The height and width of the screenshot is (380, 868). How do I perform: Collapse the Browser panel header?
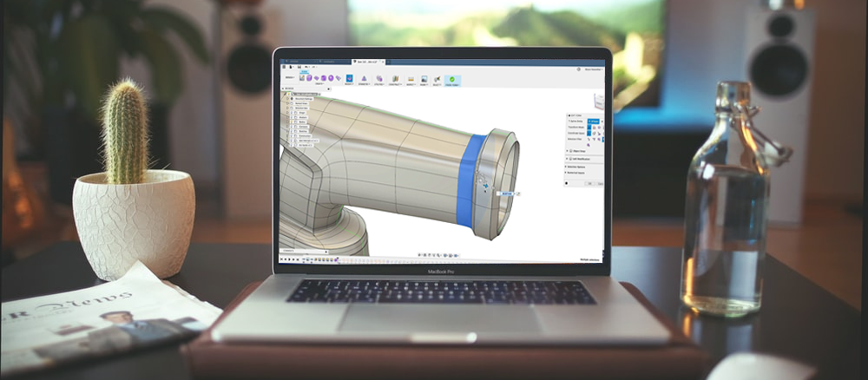coord(283,88)
